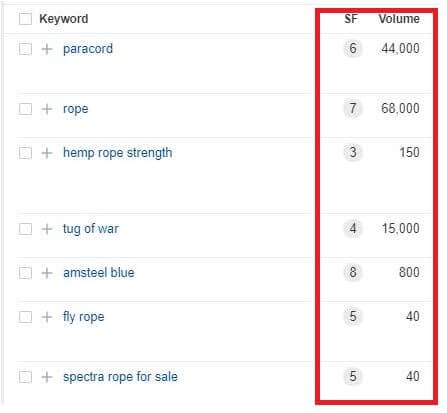Open SF badge 6 for paracord

tap(353, 49)
